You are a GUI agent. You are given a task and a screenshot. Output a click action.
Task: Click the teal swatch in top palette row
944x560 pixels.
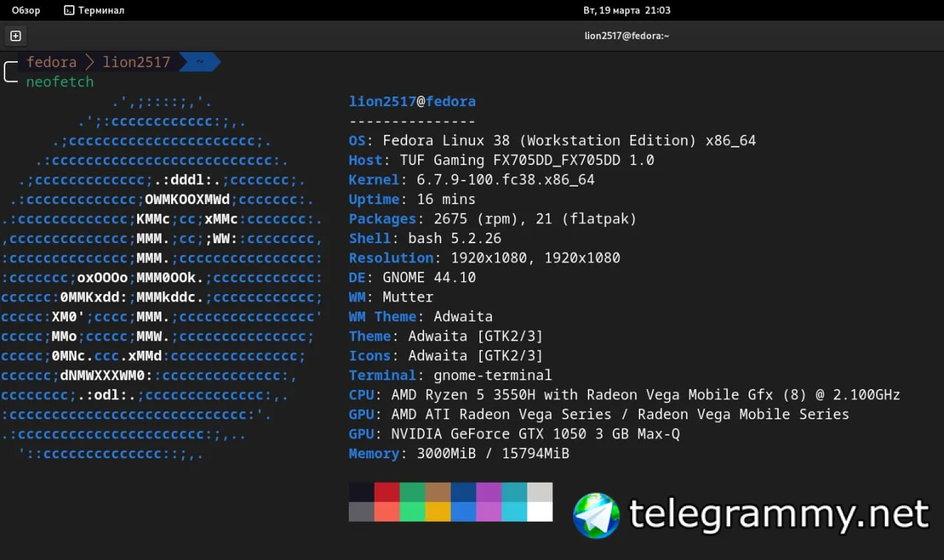514,492
